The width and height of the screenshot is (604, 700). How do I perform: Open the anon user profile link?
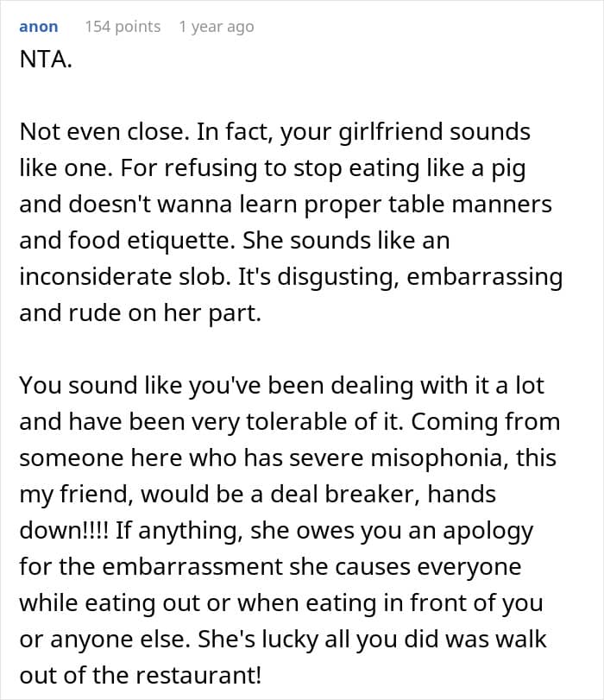38,27
